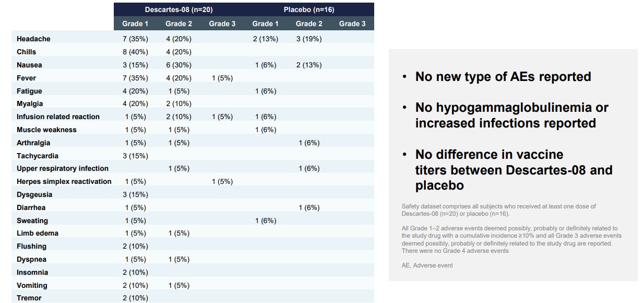
Task: Click the Tachycardia row label
Action: click(38, 156)
